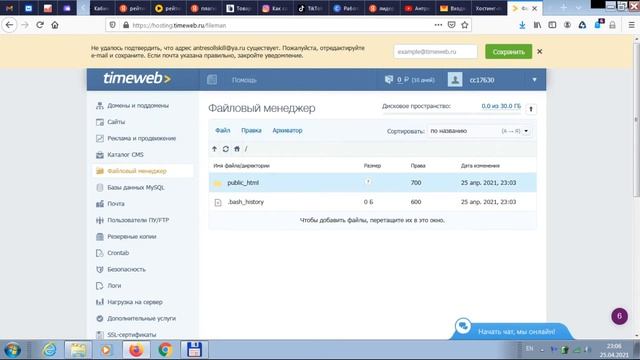Click the green Сохранить button
The height and width of the screenshot is (360, 640).
coord(509,52)
